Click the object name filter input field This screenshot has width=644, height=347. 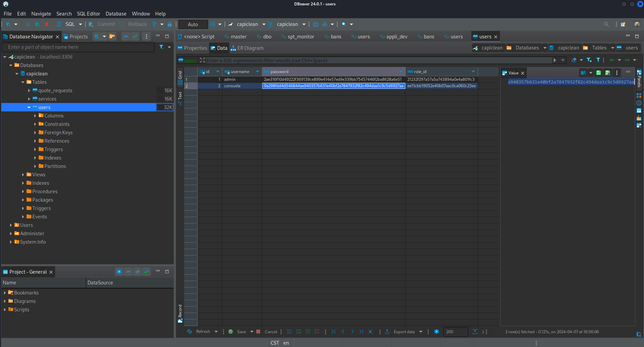(x=78, y=47)
